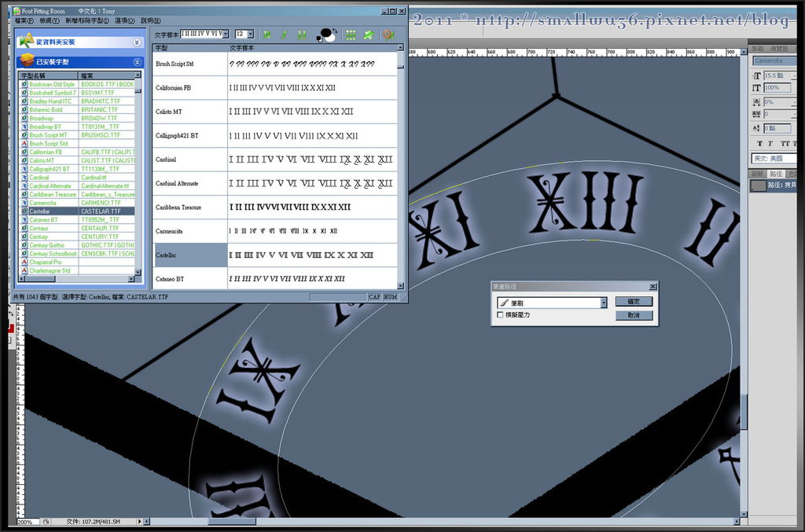
Task: Click the kerning AV icon in Character panel
Action: tap(756, 114)
